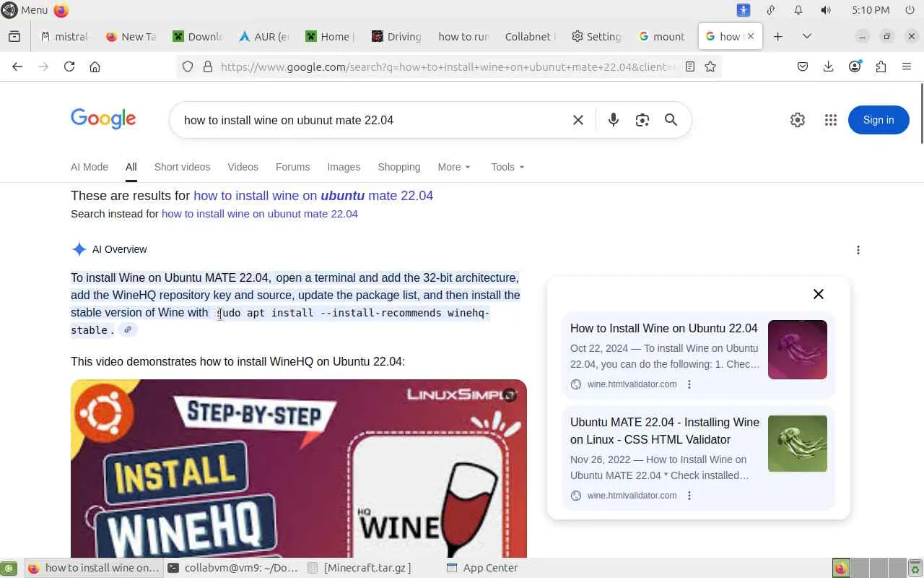Screen dimensions: 924x578
Task: Sign in to Google
Action: [879, 120]
